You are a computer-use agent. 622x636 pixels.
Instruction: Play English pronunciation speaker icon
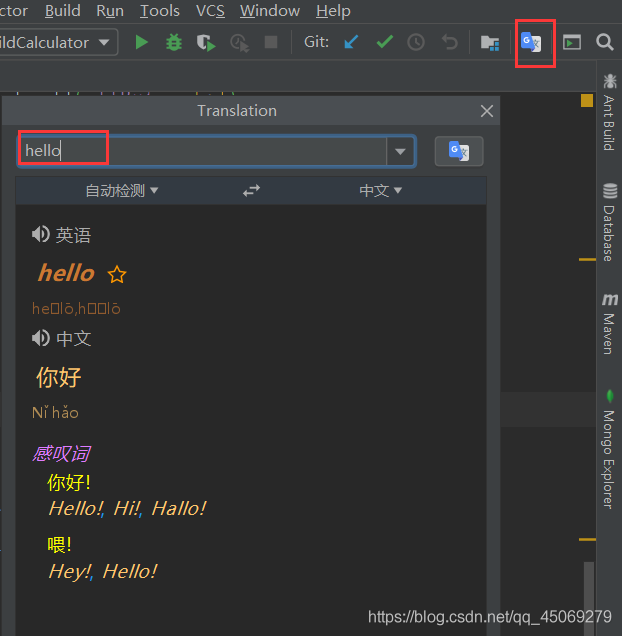click(x=41, y=234)
